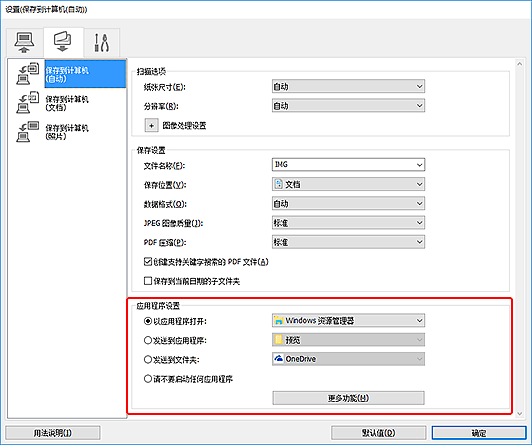Open the JPEG 图像质量 dropdown

point(348,223)
